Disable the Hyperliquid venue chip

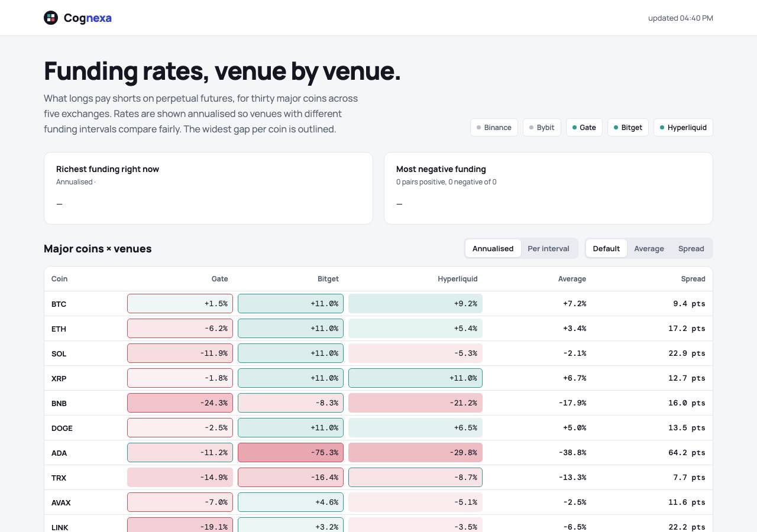coord(683,128)
